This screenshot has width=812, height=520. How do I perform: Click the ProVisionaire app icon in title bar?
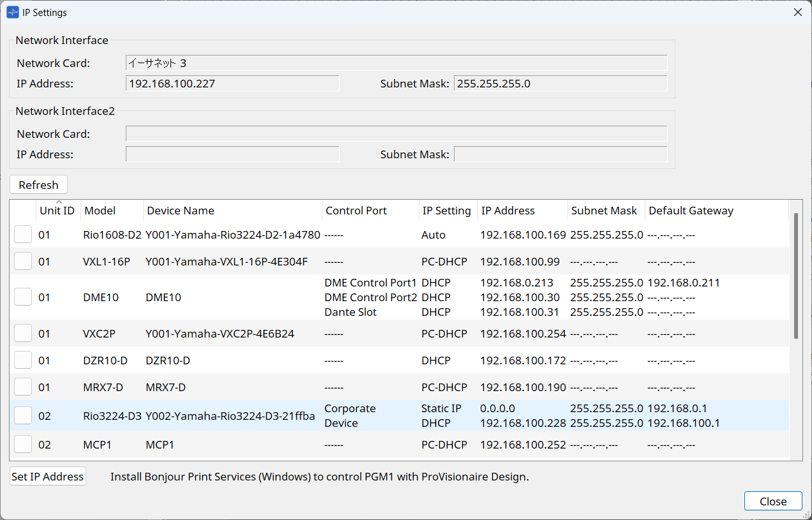click(12, 12)
